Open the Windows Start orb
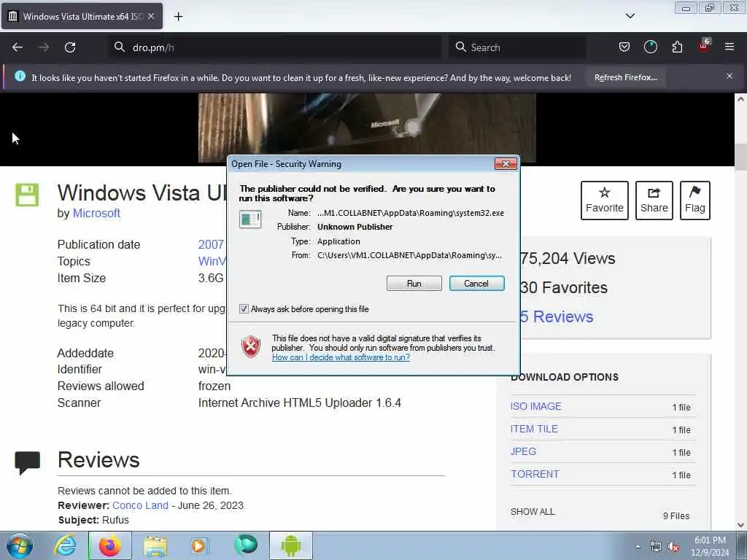 [x=19, y=545]
